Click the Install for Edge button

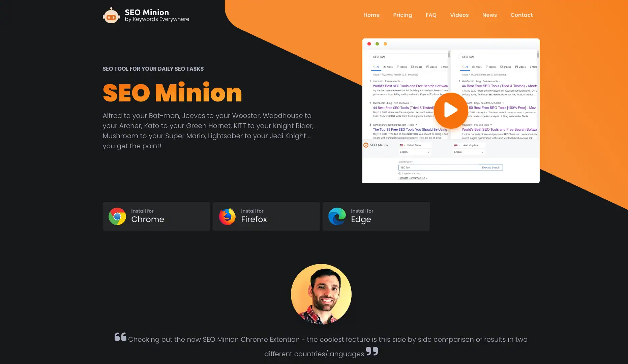click(x=376, y=216)
